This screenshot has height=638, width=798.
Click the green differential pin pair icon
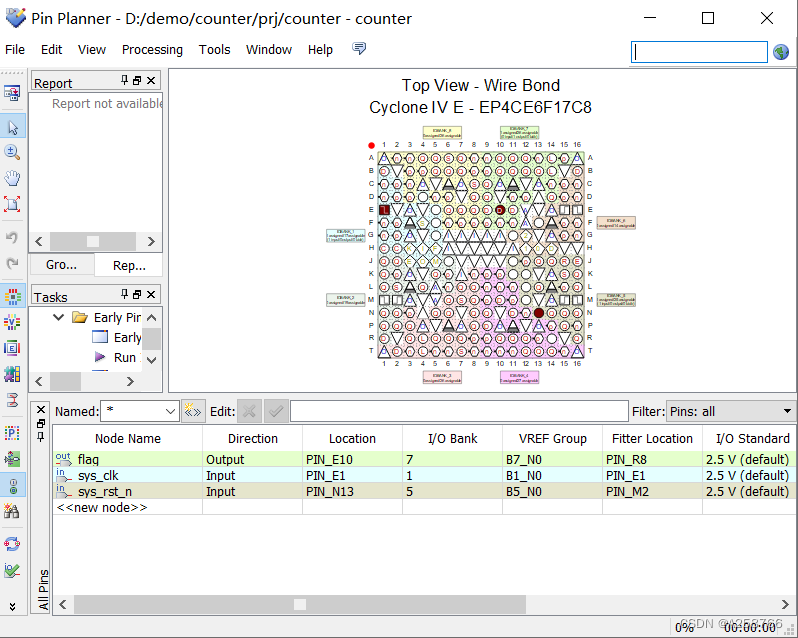pos(12,459)
